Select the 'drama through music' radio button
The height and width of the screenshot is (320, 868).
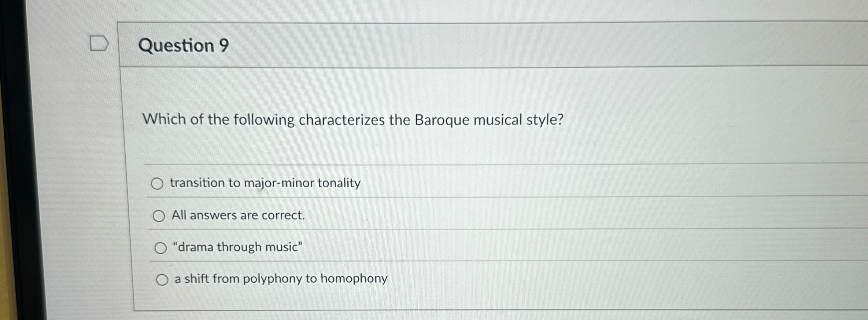pos(160,248)
